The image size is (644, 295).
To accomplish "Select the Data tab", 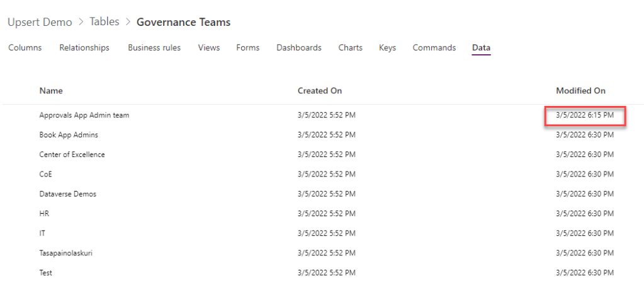I will coord(481,48).
